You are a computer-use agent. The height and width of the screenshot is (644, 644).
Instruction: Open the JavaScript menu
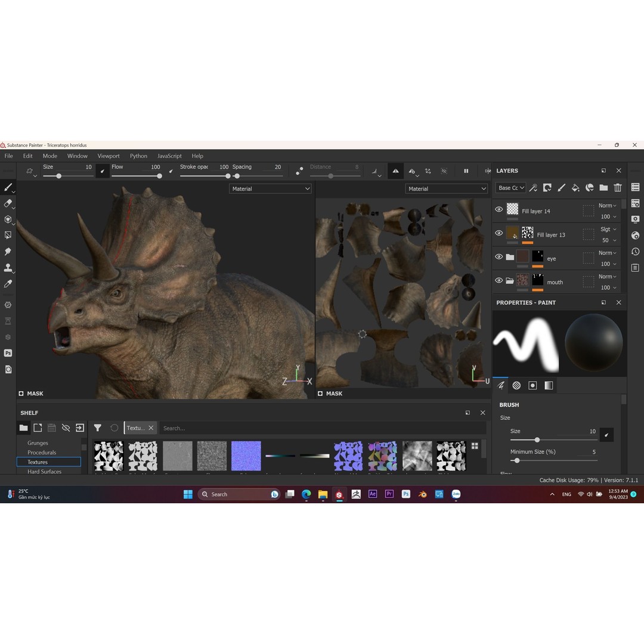click(169, 156)
